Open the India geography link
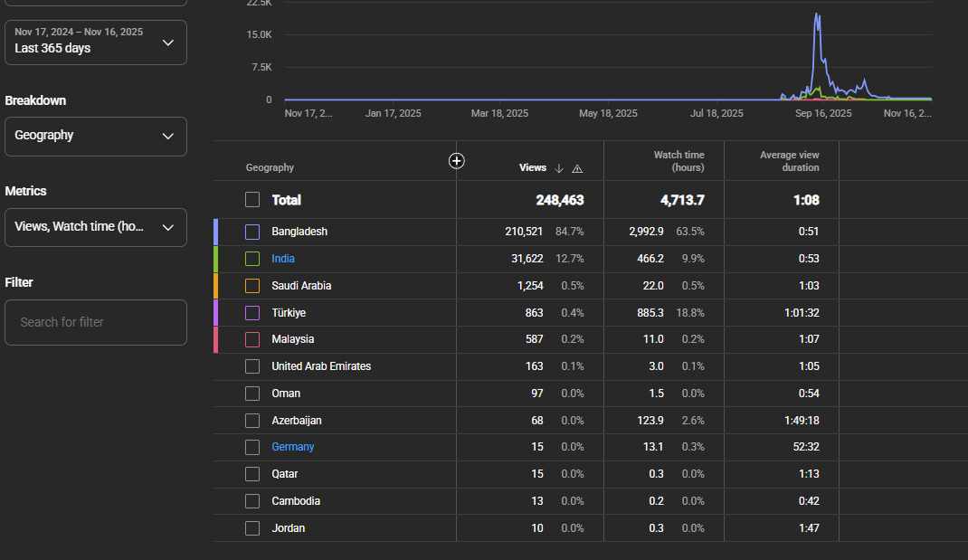Viewport: 968px width, 560px height. point(283,259)
